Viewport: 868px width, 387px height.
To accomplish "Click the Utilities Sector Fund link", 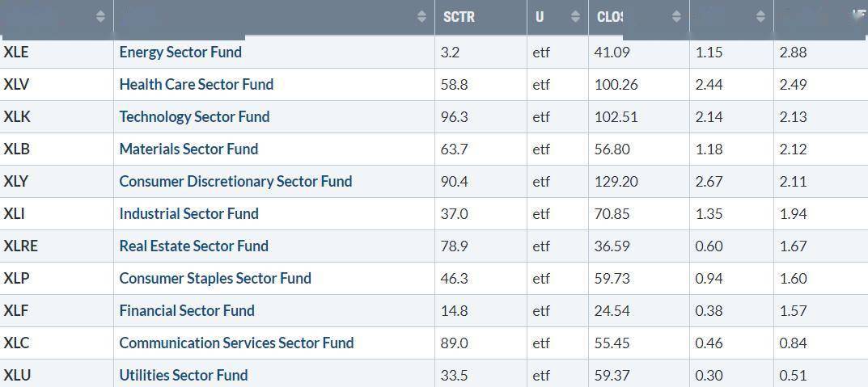I will tap(184, 375).
